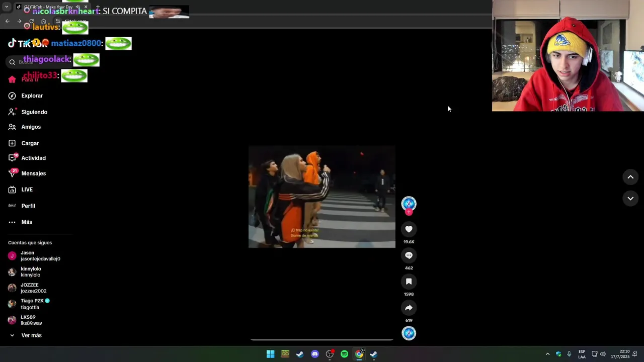Open the spinning music disc sound
The height and width of the screenshot is (362, 644).
point(409,333)
